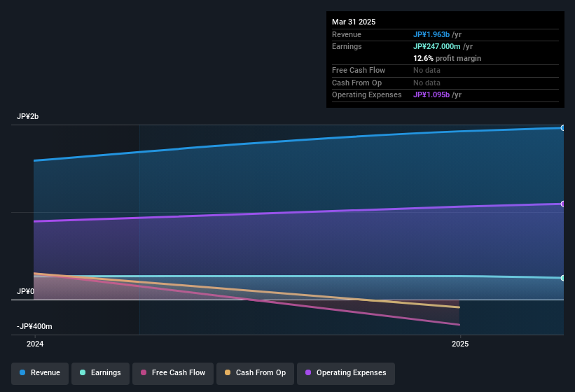Click the Cash From Op line endpoint at 2025
Viewport: 575px width, 392px height.
tap(459, 307)
